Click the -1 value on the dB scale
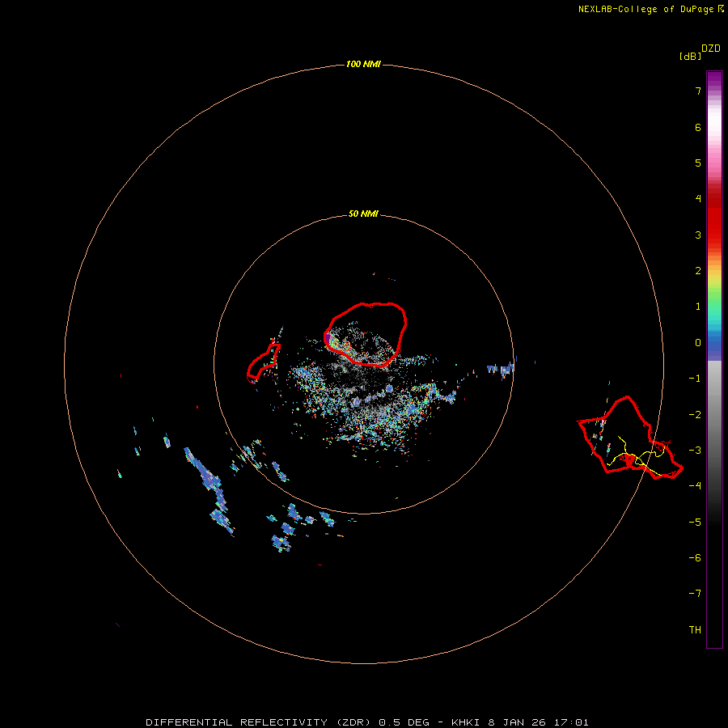 pyautogui.click(x=695, y=379)
